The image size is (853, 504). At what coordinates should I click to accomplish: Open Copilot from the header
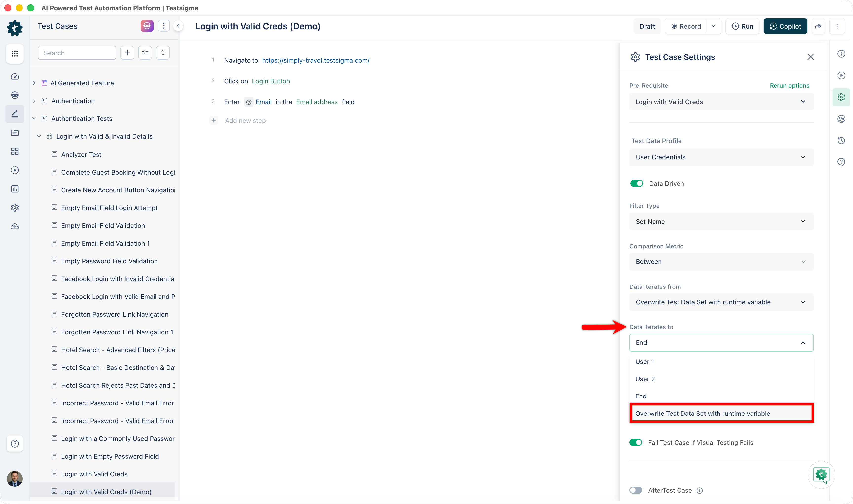[x=785, y=26]
